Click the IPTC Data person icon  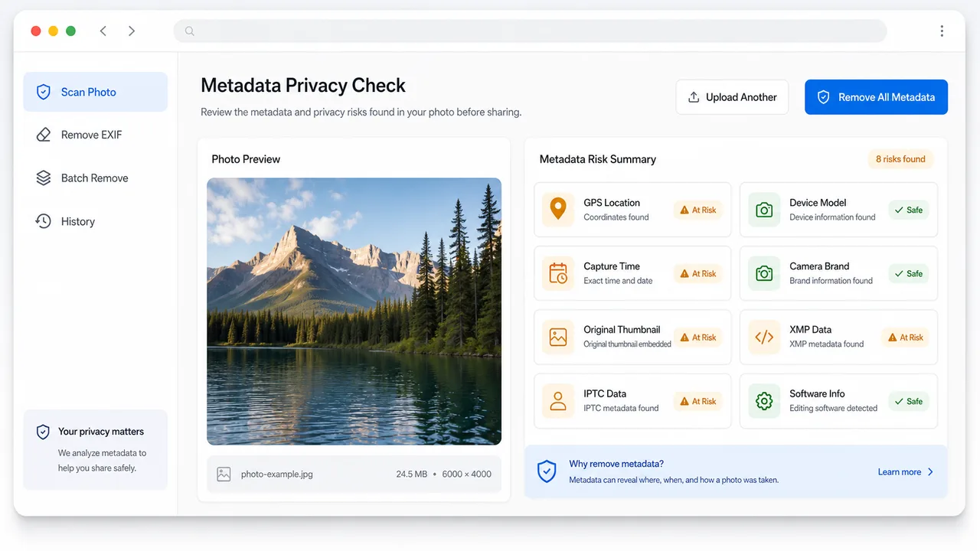pyautogui.click(x=558, y=401)
